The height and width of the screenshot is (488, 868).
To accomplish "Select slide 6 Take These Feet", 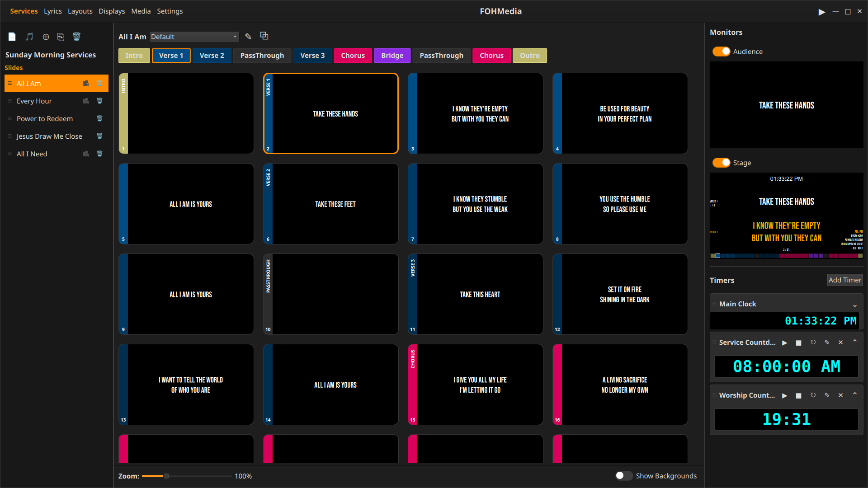I will click(x=330, y=204).
